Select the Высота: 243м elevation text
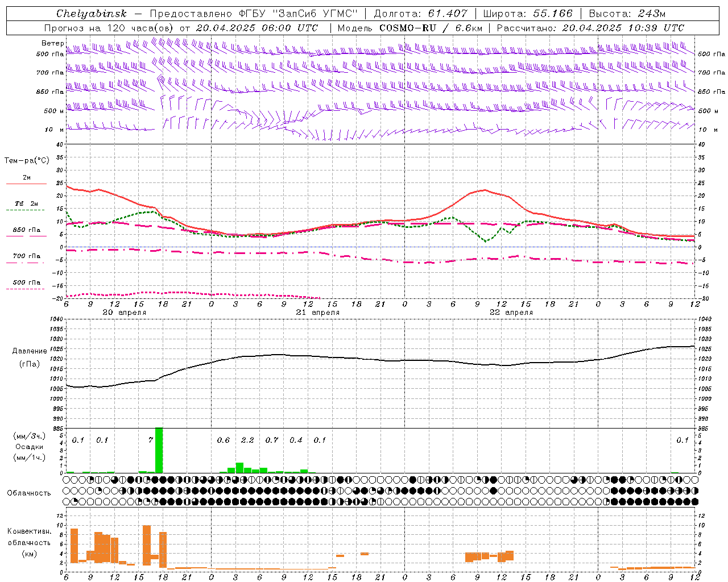The height and width of the screenshot is (582, 728). click(x=627, y=14)
